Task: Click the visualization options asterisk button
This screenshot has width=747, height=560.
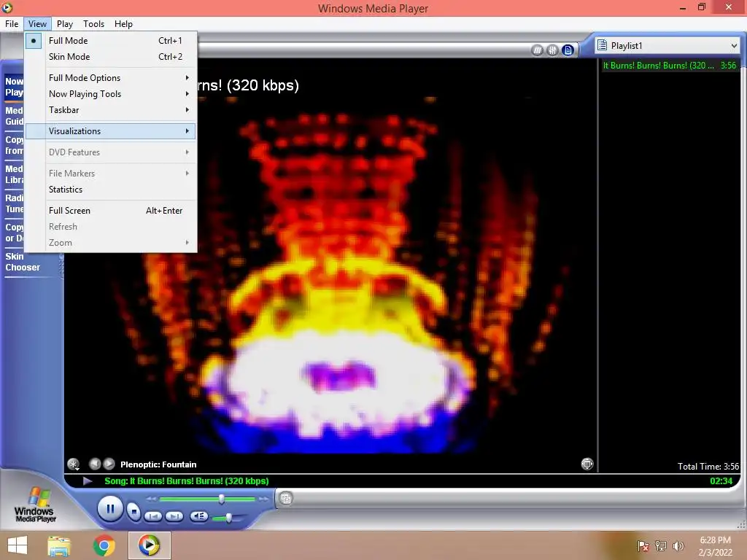Action: (x=74, y=464)
